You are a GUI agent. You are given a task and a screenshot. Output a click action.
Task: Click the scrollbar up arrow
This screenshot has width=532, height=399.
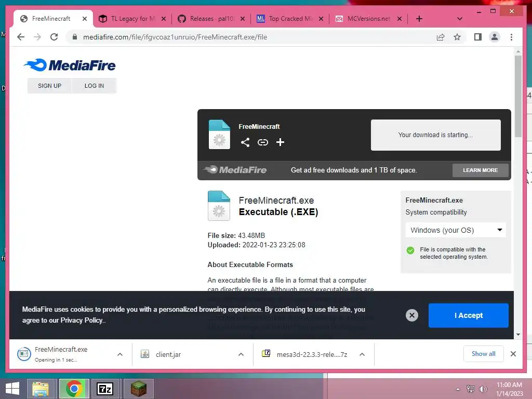(x=518, y=51)
